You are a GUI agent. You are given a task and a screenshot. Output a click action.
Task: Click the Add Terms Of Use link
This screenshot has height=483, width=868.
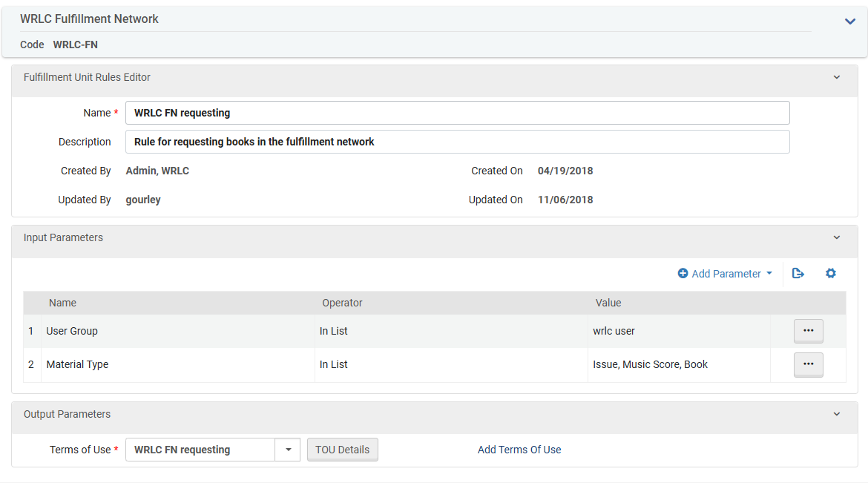pyautogui.click(x=519, y=450)
